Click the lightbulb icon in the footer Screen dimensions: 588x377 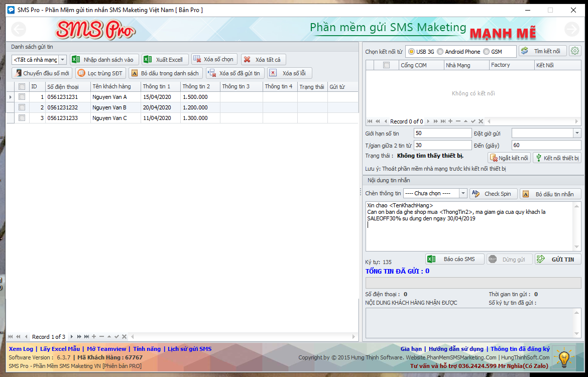click(x=564, y=358)
